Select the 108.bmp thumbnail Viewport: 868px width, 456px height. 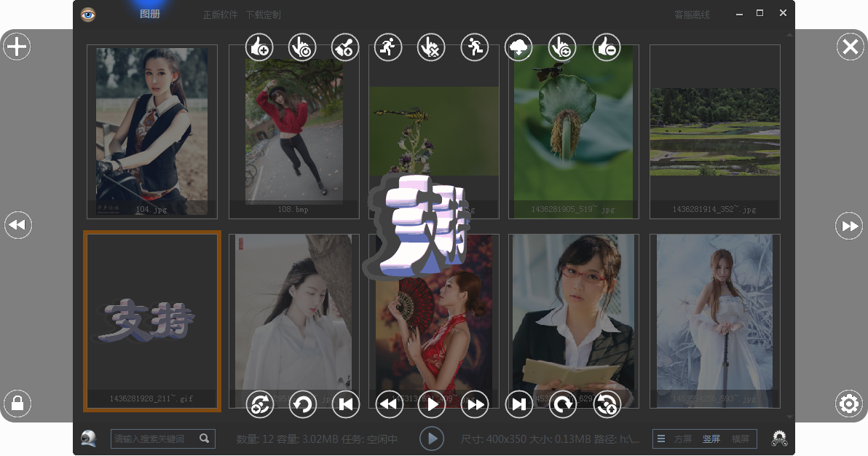coord(294,131)
